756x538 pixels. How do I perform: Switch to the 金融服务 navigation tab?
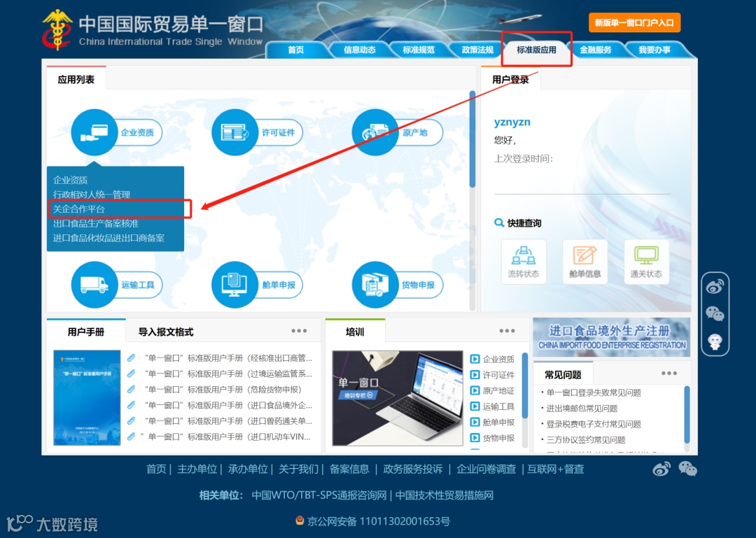pyautogui.click(x=596, y=50)
